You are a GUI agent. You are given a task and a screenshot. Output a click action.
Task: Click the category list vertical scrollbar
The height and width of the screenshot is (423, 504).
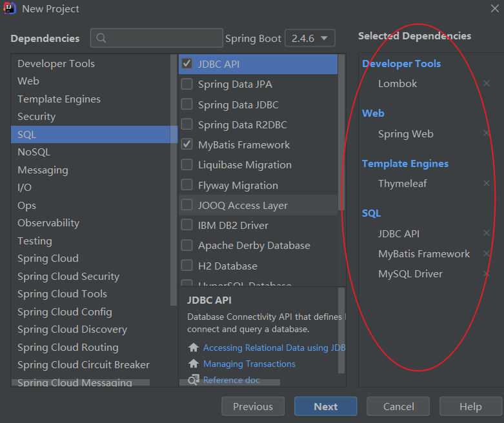174,180
